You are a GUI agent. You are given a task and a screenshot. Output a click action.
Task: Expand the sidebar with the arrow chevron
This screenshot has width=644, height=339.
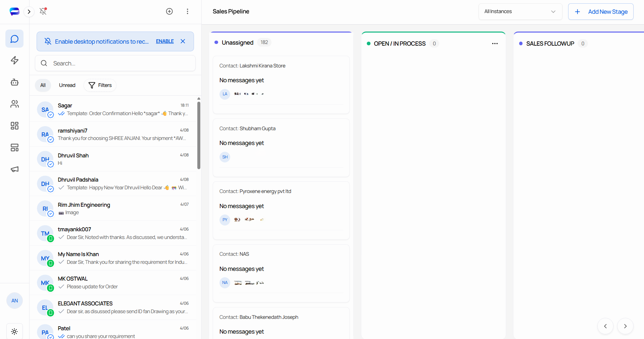click(x=29, y=11)
